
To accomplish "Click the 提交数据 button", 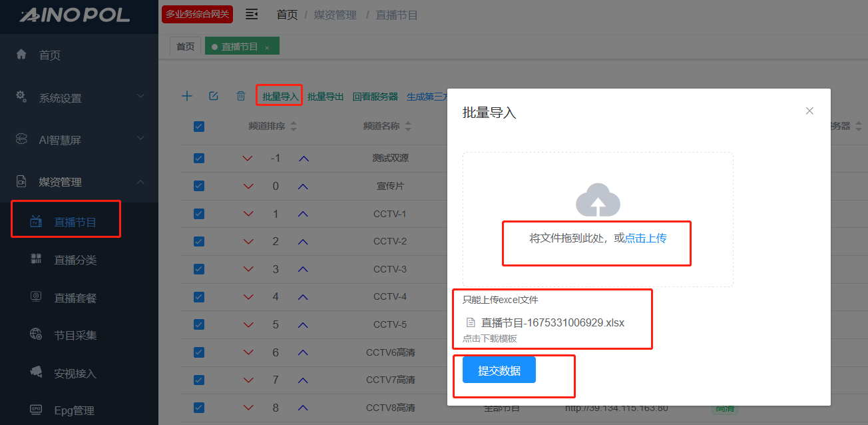I will pos(499,370).
